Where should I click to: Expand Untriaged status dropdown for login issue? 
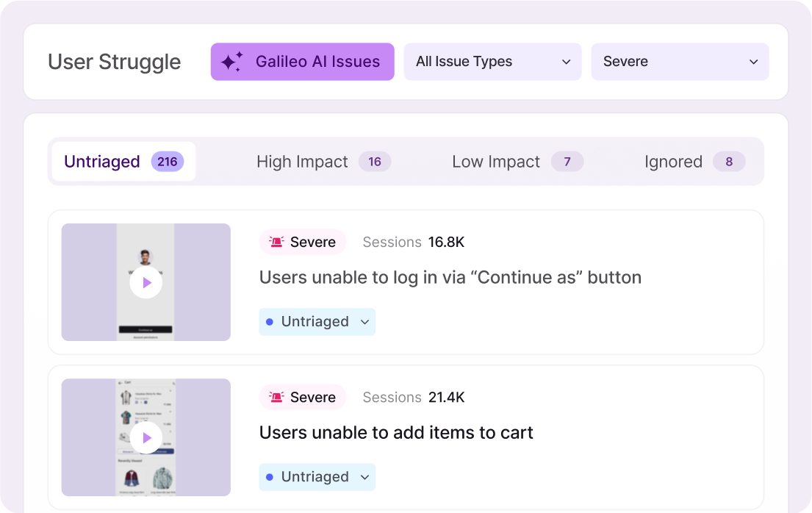tap(364, 322)
